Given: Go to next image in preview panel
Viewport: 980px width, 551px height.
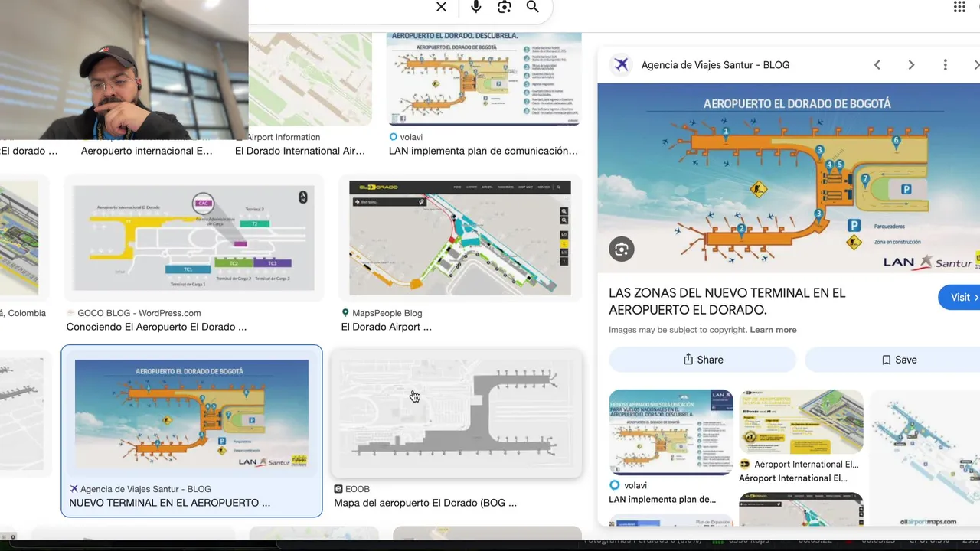Looking at the screenshot, I should click(x=911, y=65).
